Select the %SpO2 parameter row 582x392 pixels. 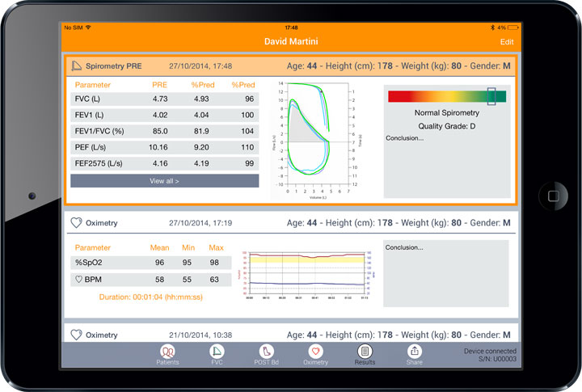pyautogui.click(x=151, y=263)
